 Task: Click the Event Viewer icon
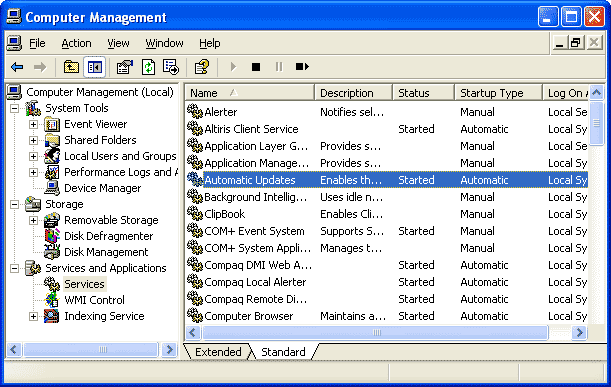[52, 124]
